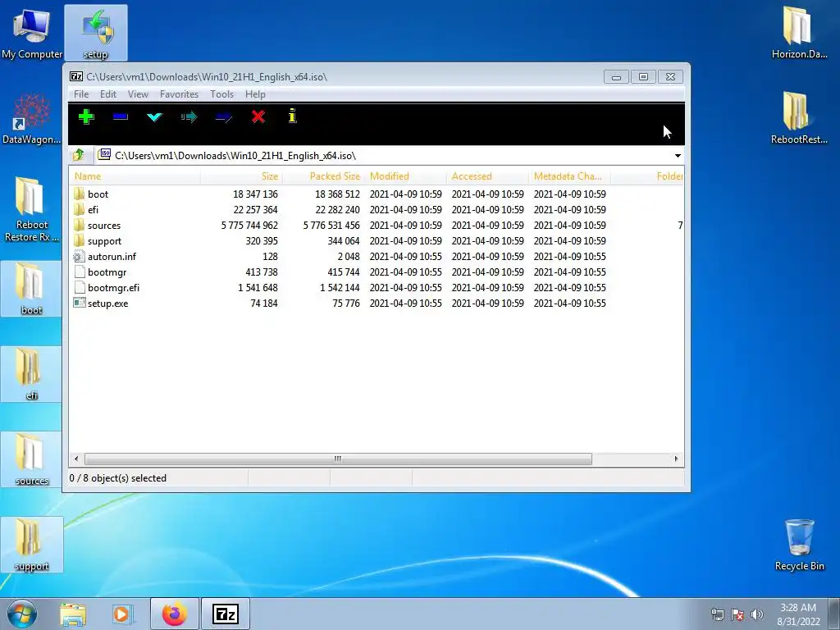Select the RebootRest... desktop folder
Image resolution: width=840 pixels, height=630 pixels.
pyautogui.click(x=799, y=118)
